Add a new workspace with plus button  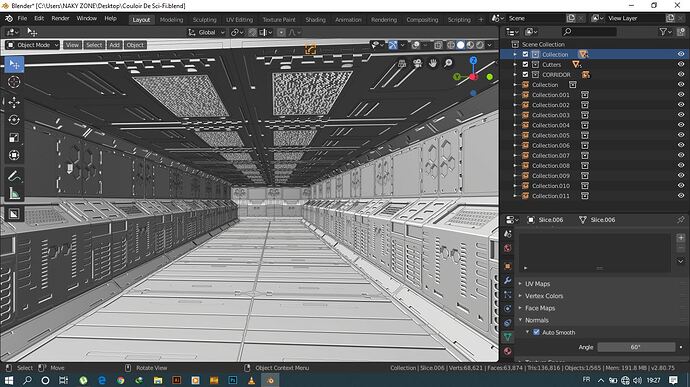tap(481, 20)
